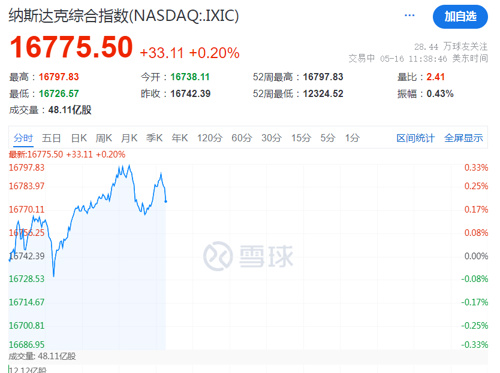This screenshot has width=500, height=373.
Task: Select the 年K yearly chart tab
Action: coord(180,138)
